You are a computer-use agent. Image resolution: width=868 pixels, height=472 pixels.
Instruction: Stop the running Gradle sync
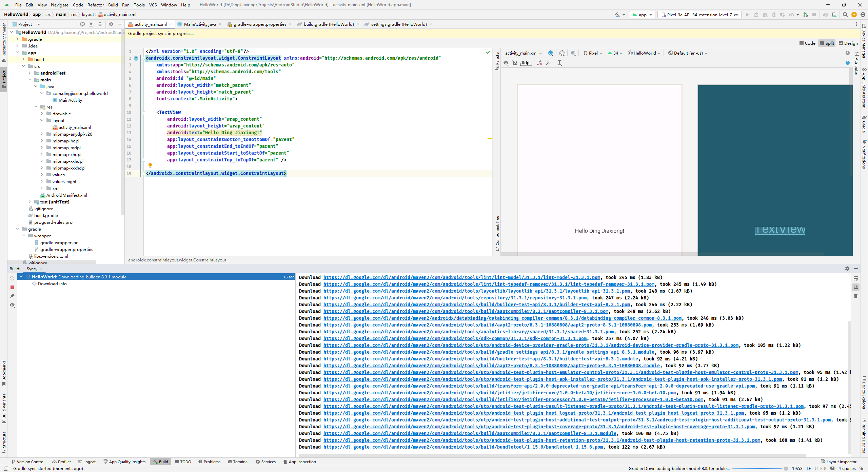pyautogui.click(x=12, y=287)
